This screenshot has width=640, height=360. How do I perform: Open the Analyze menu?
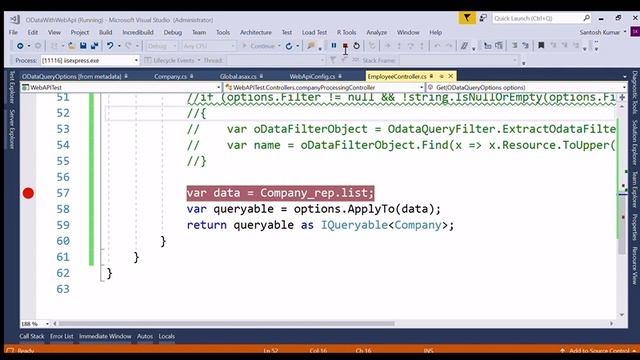tap(376, 32)
